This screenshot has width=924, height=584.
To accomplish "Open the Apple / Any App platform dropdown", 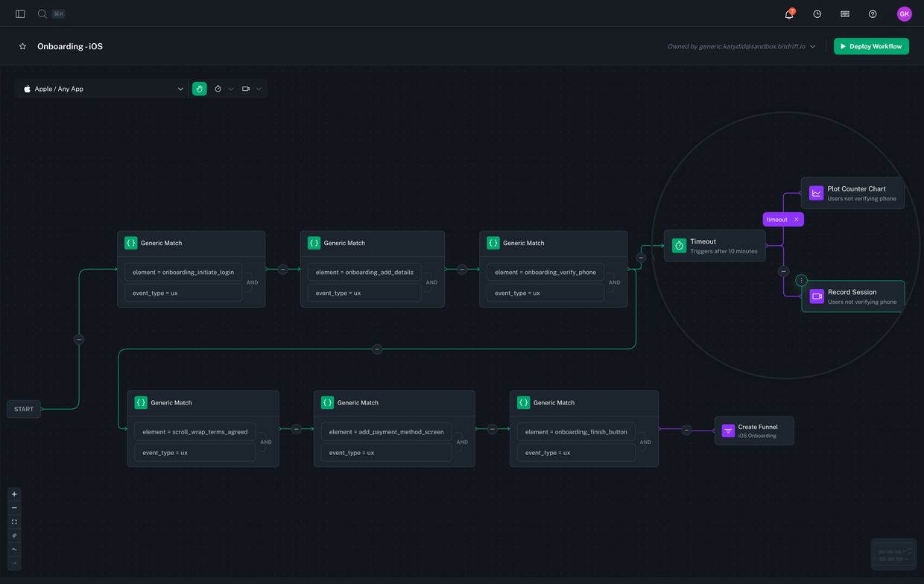I will [x=101, y=89].
